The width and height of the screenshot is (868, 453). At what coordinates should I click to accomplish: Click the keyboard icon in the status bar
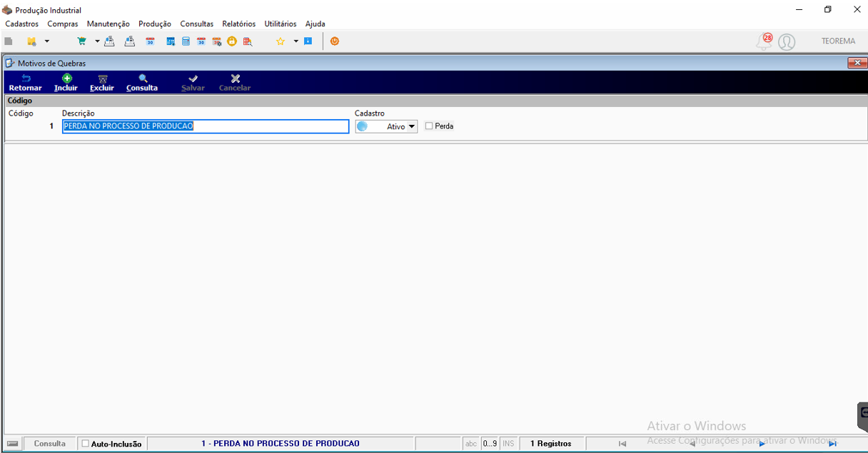point(12,444)
